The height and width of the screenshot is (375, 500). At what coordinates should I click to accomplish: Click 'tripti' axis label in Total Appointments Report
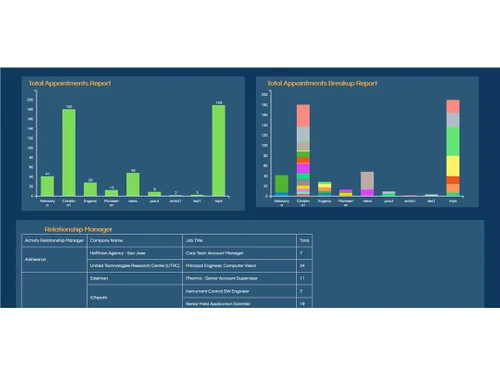click(219, 201)
